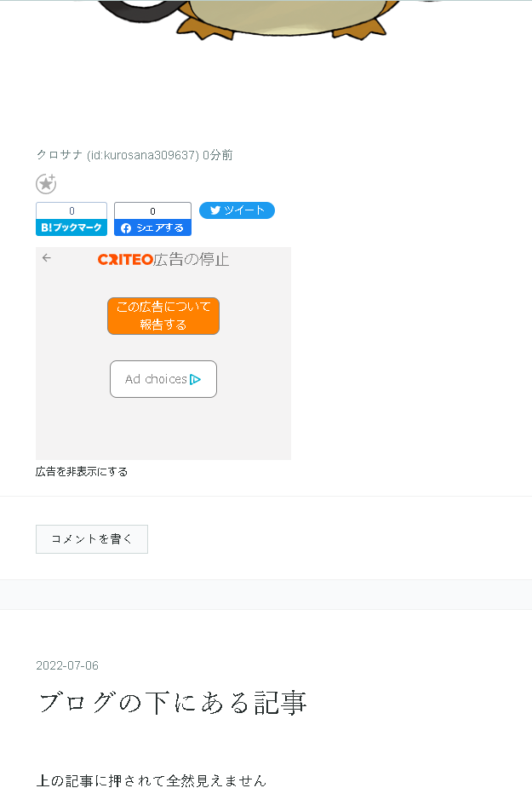
Task: Click 広告を非表示にする link
Action: 82,471
